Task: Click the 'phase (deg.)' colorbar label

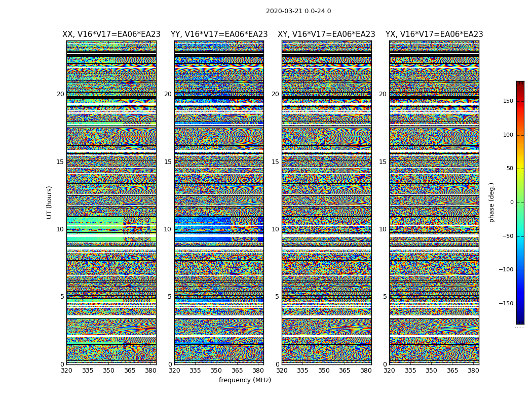Action: click(x=491, y=202)
